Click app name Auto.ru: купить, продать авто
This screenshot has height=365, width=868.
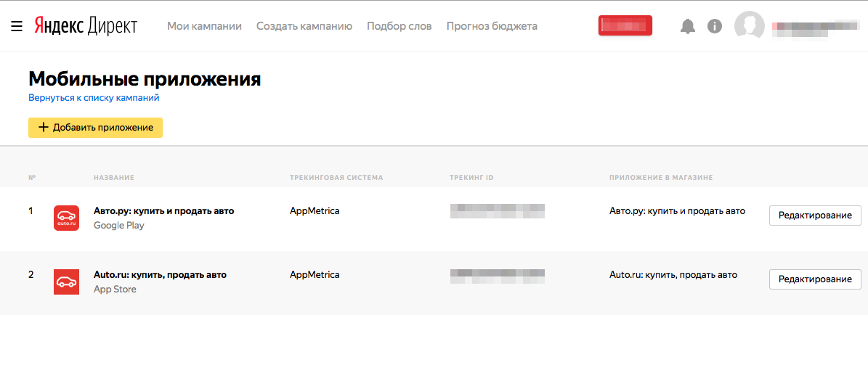click(160, 274)
